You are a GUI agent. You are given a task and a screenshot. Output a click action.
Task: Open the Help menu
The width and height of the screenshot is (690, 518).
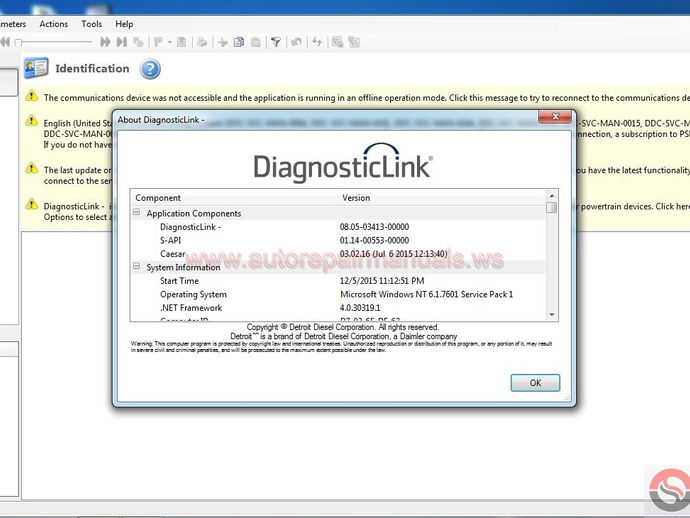pos(124,24)
